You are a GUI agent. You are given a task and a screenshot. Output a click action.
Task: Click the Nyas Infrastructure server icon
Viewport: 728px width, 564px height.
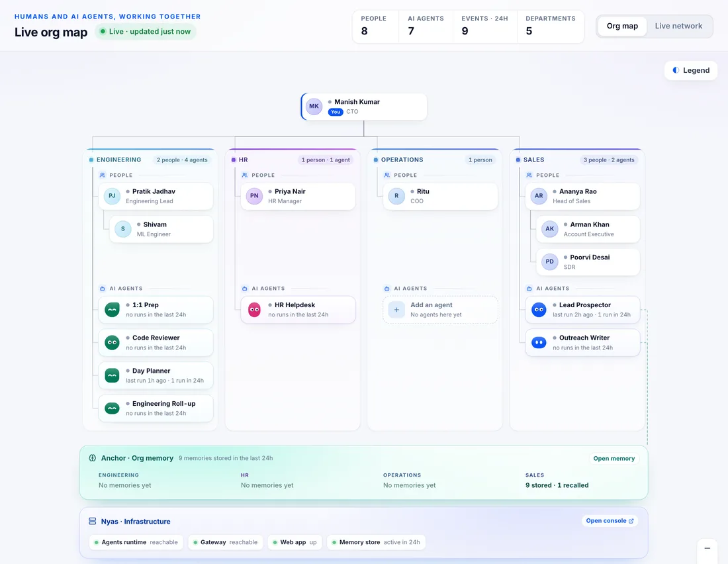coord(93,521)
